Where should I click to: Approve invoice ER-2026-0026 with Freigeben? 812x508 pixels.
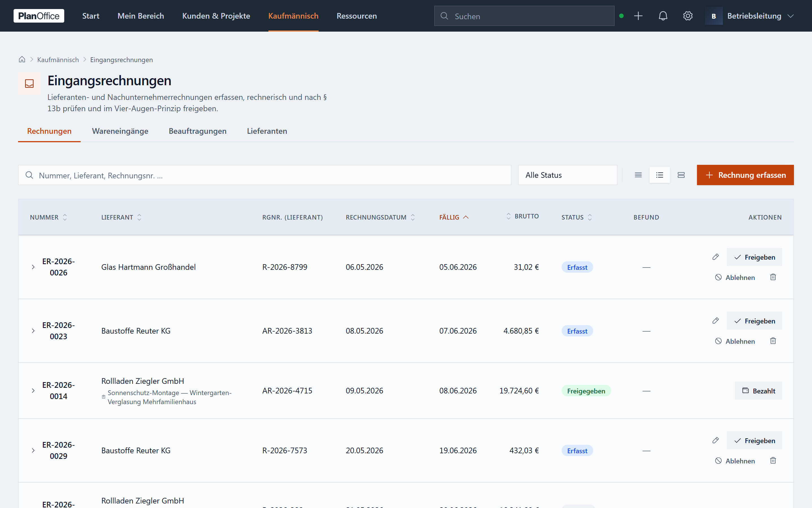(754, 257)
